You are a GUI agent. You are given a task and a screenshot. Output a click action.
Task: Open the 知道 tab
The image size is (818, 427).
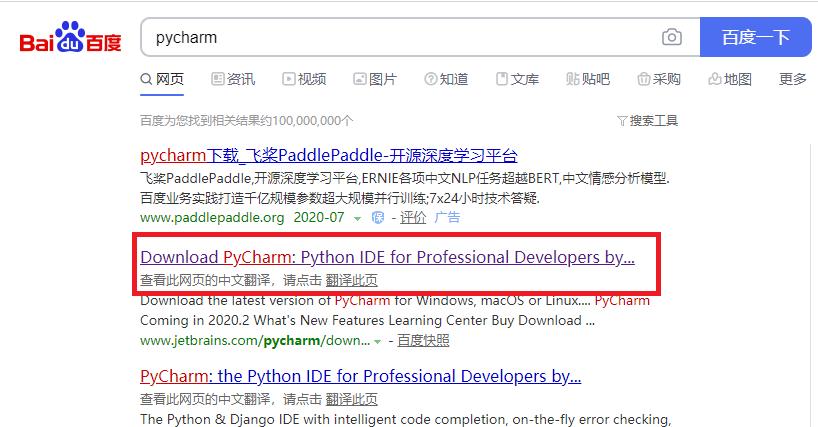[x=446, y=79]
